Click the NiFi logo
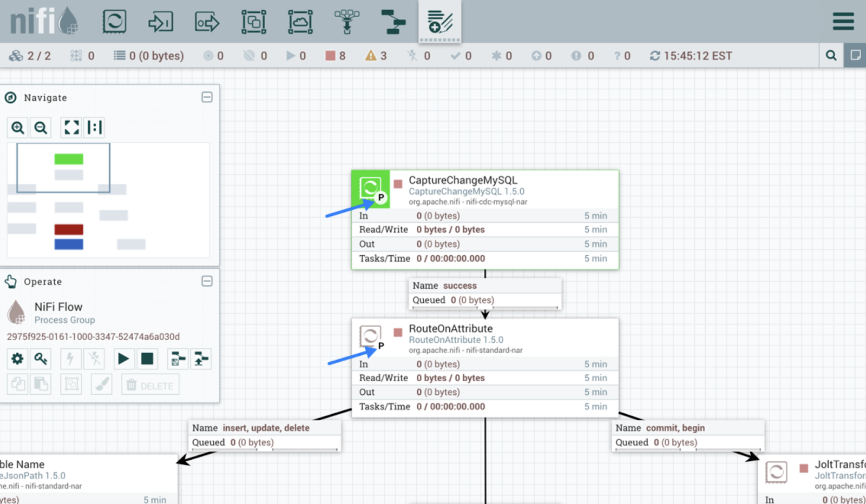The image size is (866, 504). tap(44, 22)
